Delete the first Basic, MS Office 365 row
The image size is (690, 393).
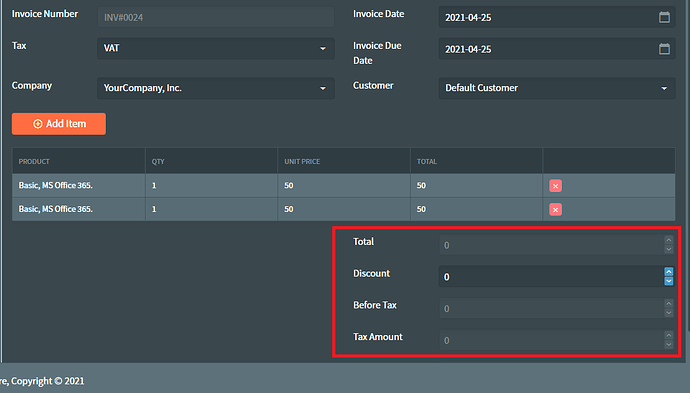pos(555,186)
